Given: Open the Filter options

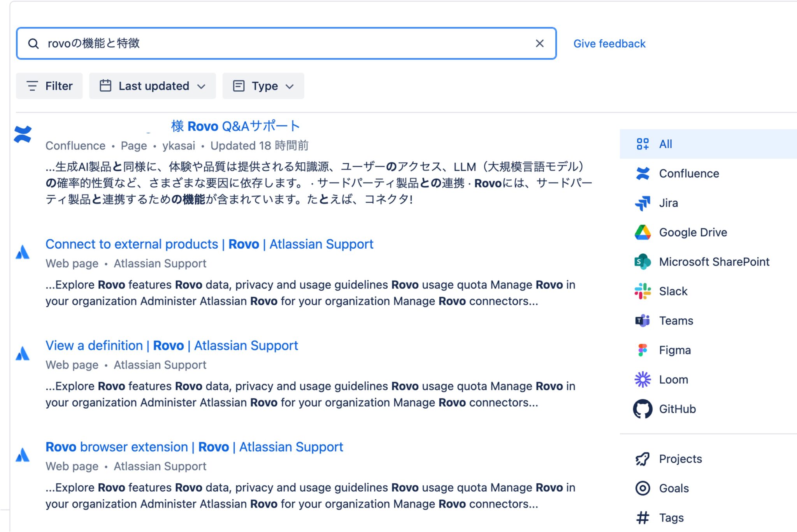Looking at the screenshot, I should point(49,86).
